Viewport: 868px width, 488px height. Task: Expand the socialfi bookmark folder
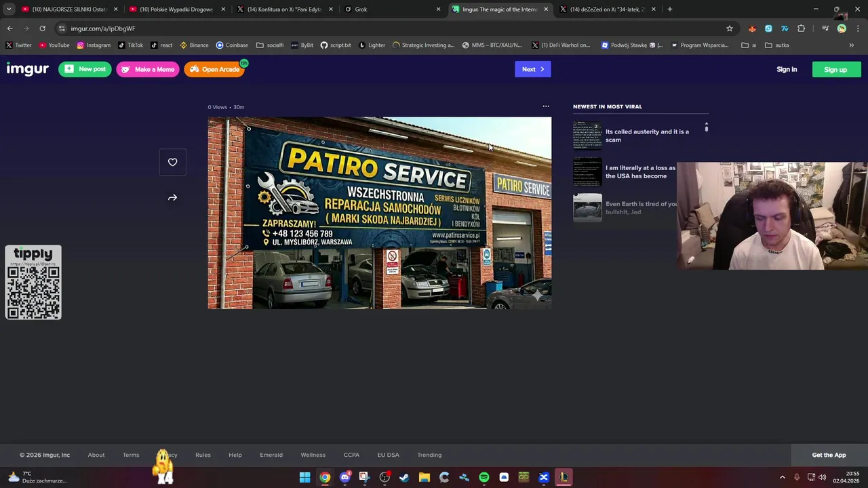(271, 45)
